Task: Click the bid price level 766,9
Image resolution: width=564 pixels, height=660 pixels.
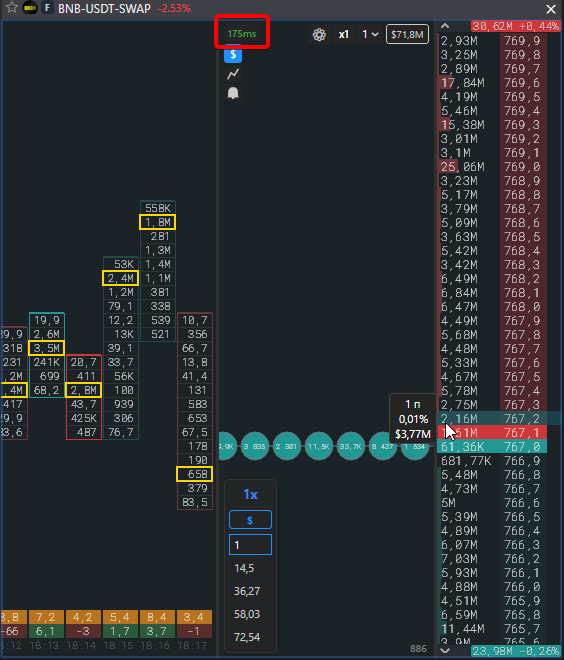Action: click(x=522, y=461)
